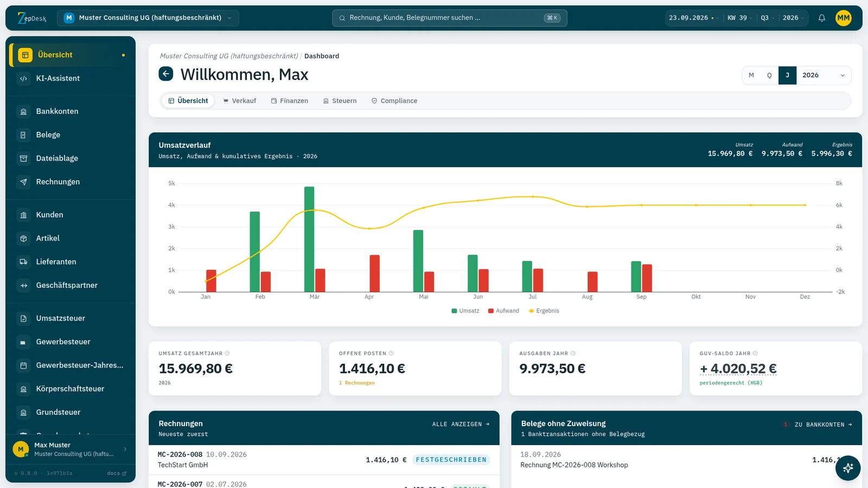Click the Lieferanten truck icon
This screenshot has height=488, width=868.
pyautogui.click(x=23, y=262)
